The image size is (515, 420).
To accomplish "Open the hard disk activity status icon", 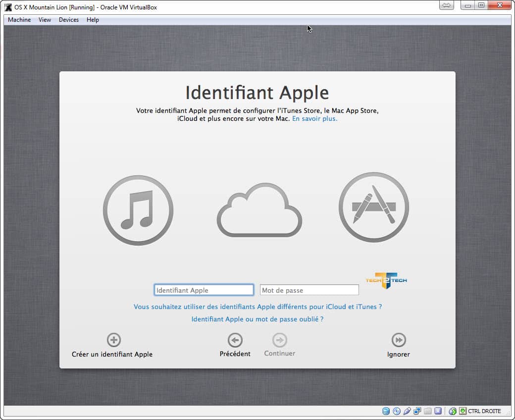I will coord(386,411).
